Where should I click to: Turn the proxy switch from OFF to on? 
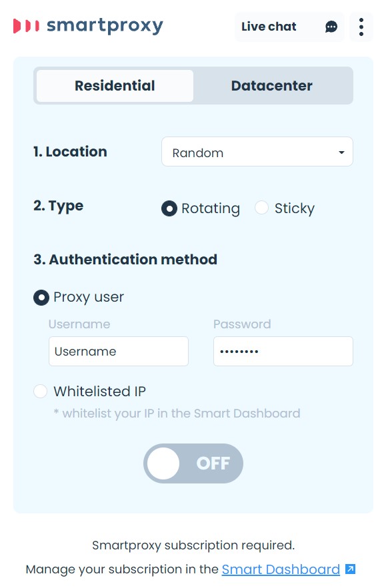coord(193,463)
